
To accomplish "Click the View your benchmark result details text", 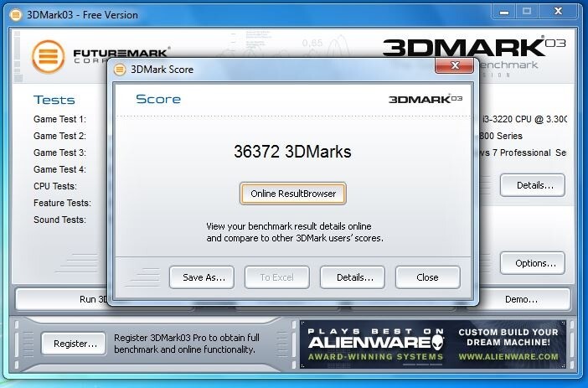I will tap(295, 232).
